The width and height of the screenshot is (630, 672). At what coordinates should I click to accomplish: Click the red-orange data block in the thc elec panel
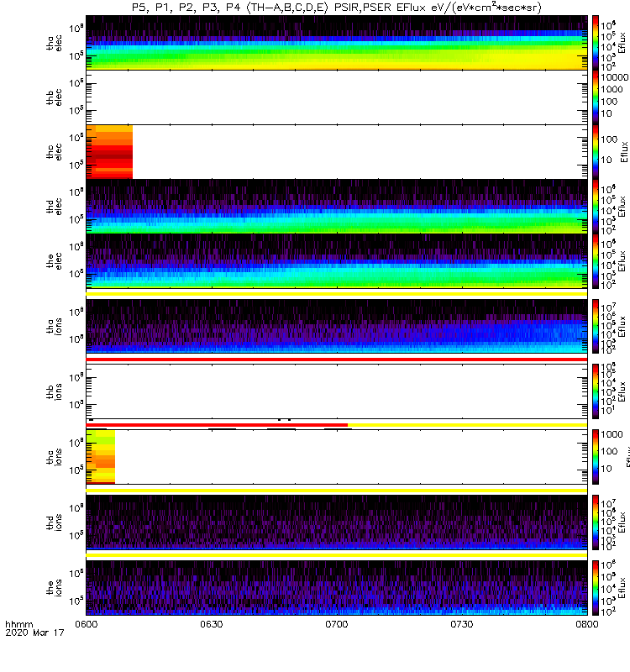coord(109,152)
